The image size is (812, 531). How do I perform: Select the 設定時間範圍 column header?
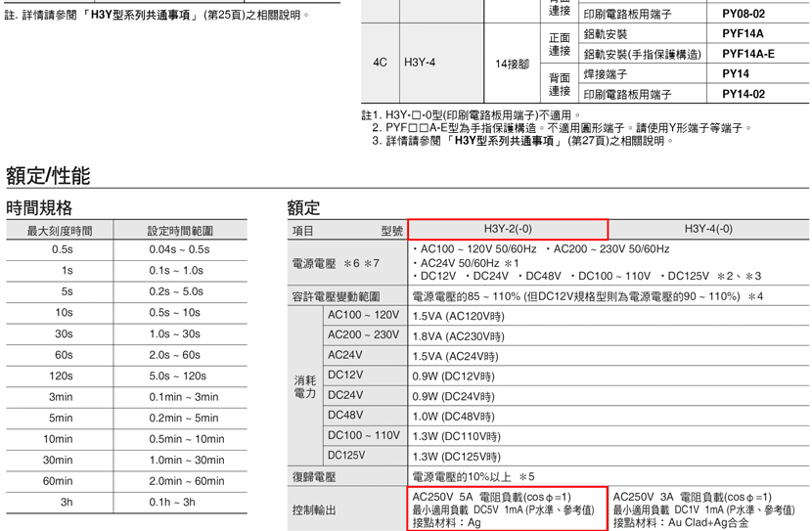pos(180,231)
